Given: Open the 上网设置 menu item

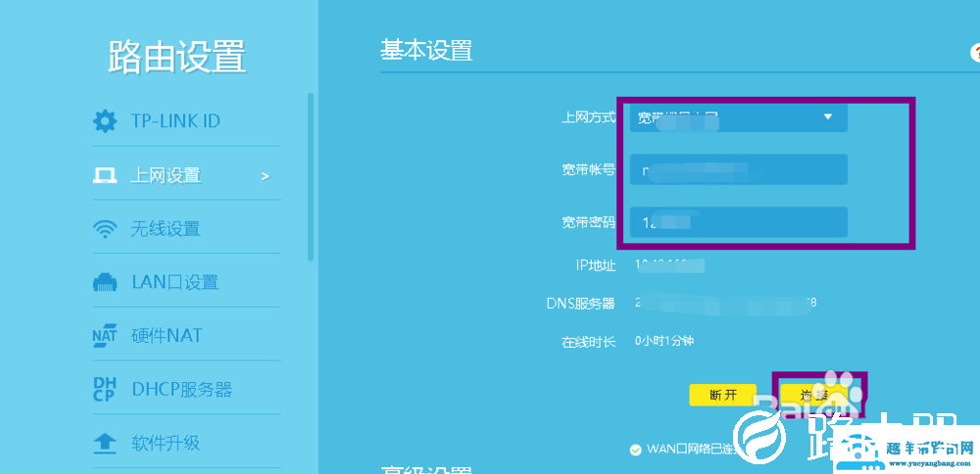Looking at the screenshot, I should [x=187, y=175].
